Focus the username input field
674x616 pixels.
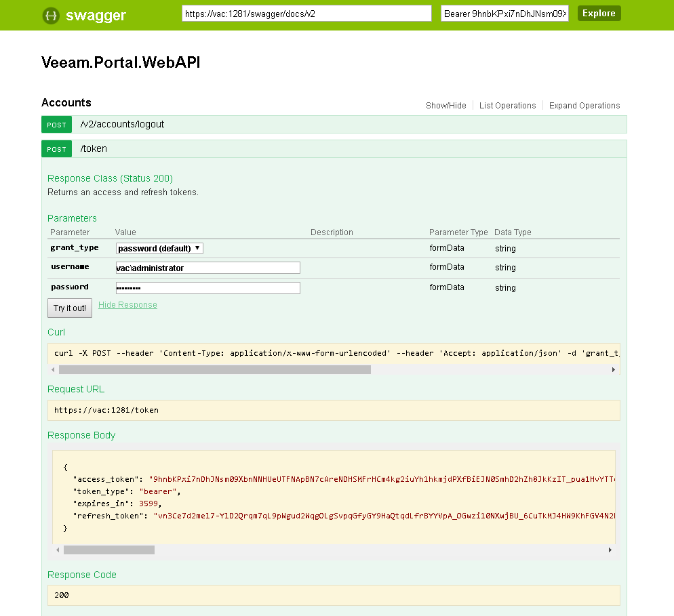(207, 268)
